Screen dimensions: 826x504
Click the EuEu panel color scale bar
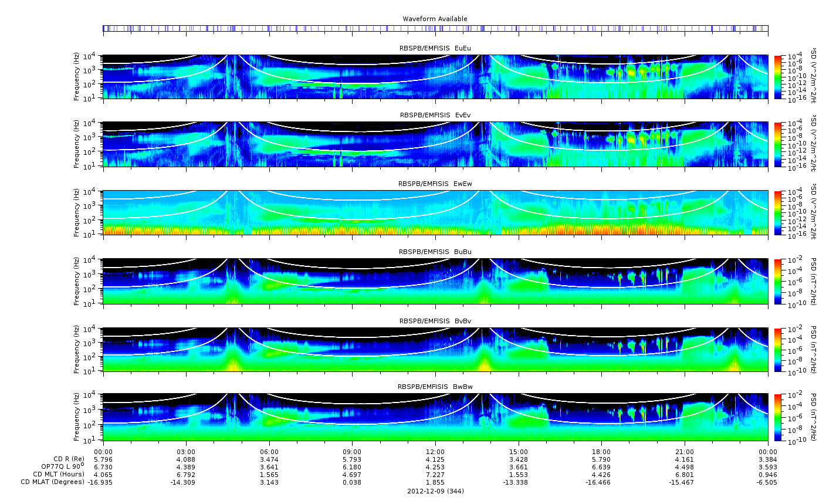(777, 77)
